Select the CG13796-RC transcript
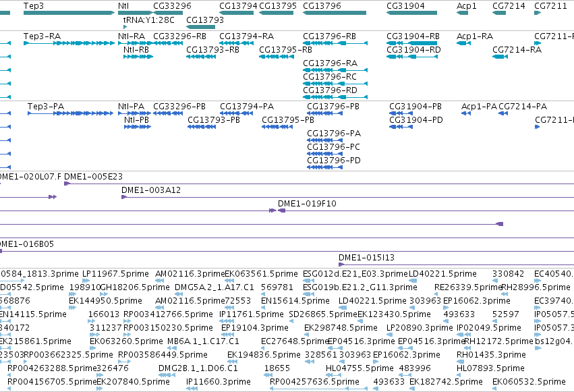The height and width of the screenshot is (392, 574). click(335, 84)
